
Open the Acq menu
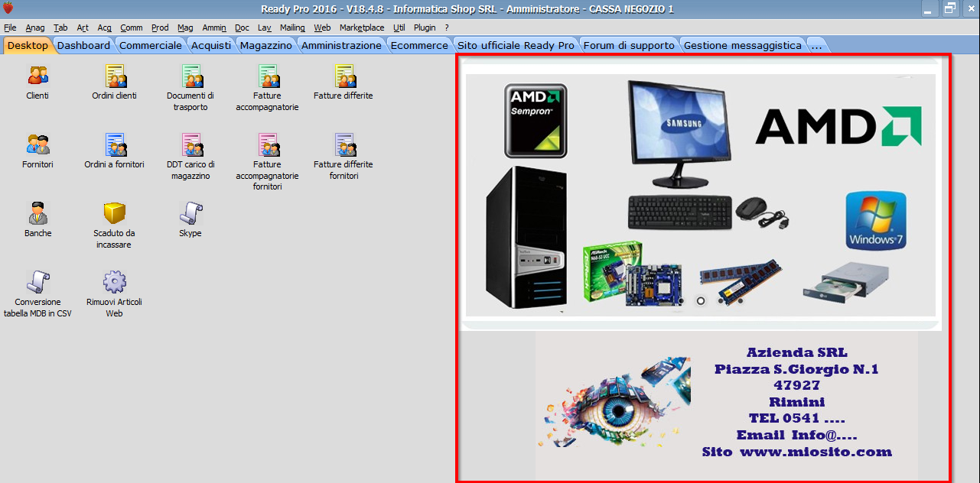coord(105,28)
